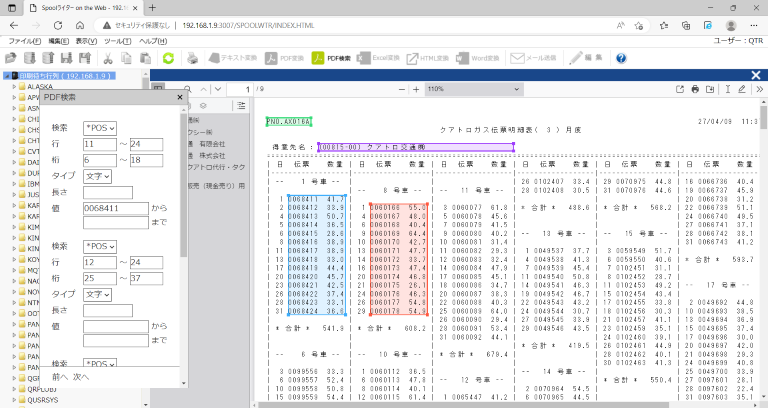
Task: Open the ファイル(F) menu
Action: coord(23,41)
